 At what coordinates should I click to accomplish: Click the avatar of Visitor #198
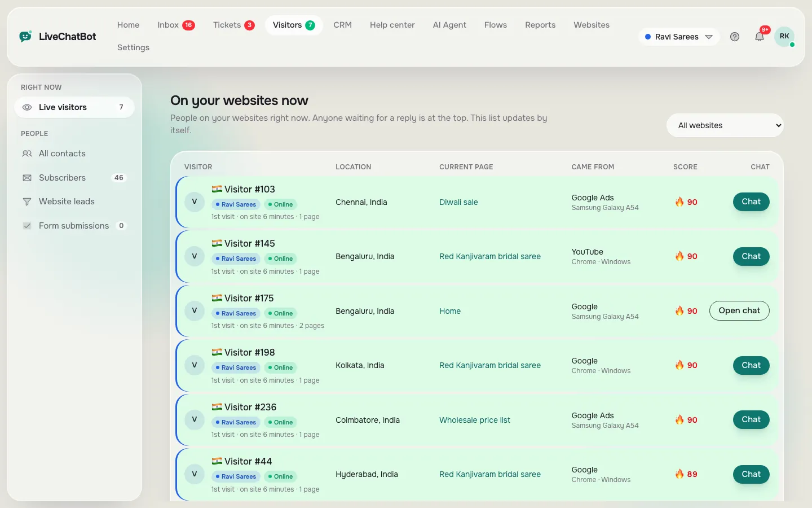pyautogui.click(x=195, y=365)
